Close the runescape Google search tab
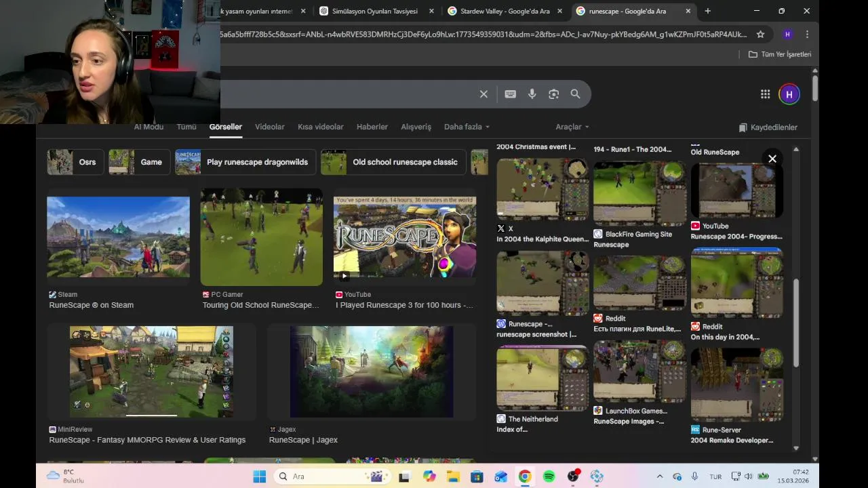The width and height of the screenshot is (868, 488). [x=688, y=11]
